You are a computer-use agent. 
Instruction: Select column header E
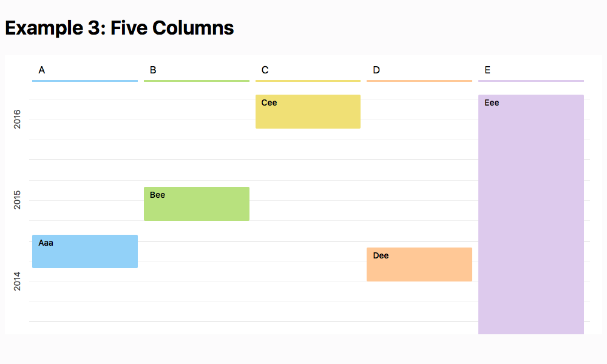(487, 70)
